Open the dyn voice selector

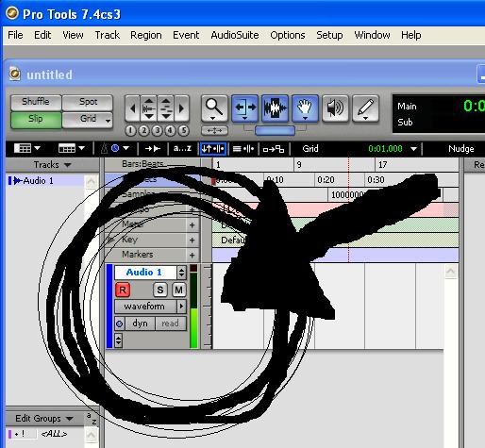point(140,324)
